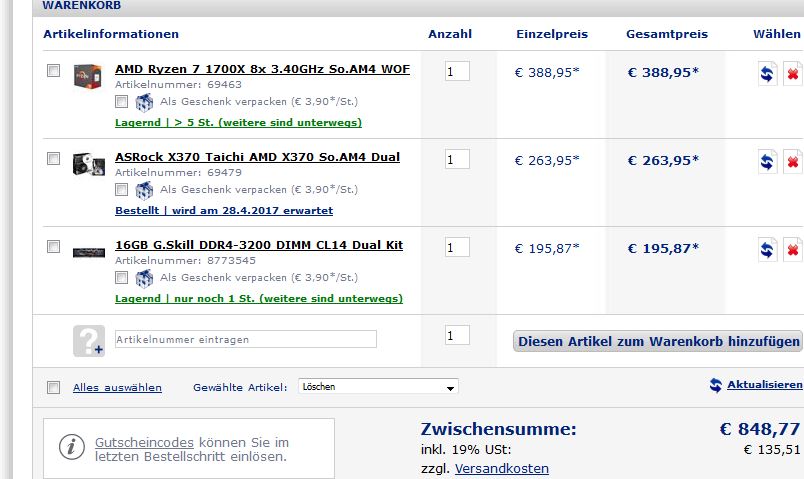Focus quantity field for G.Skill DDR4 kit
804x479 pixels.
457,247
